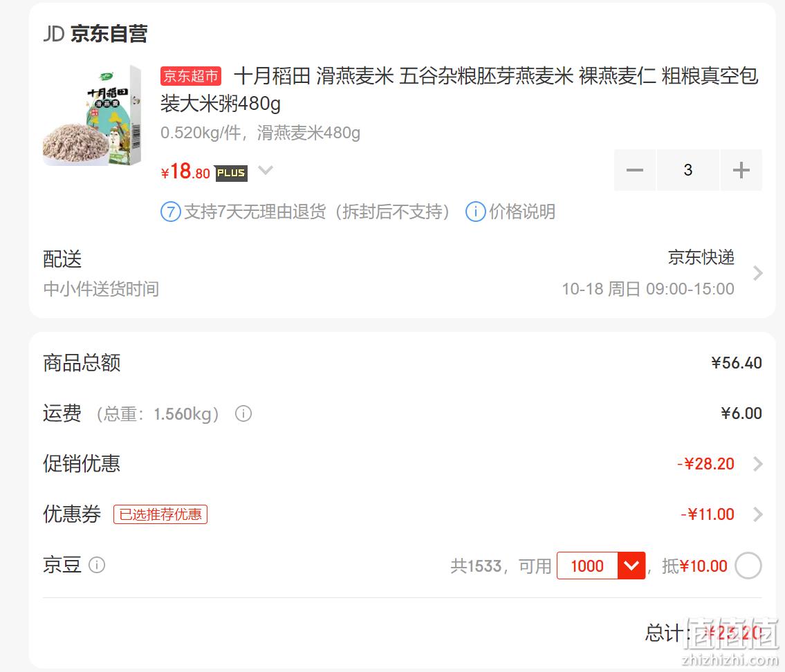Click the price ¥18.80
Image resolution: width=785 pixels, height=672 pixels.
[x=185, y=171]
